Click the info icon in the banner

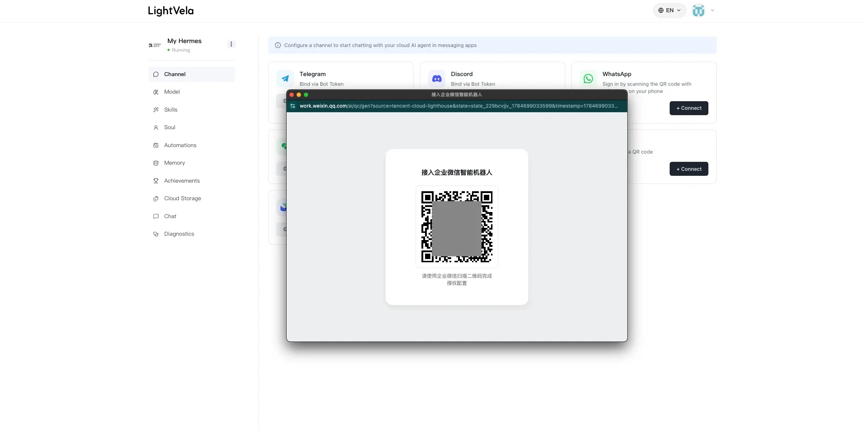[278, 45]
